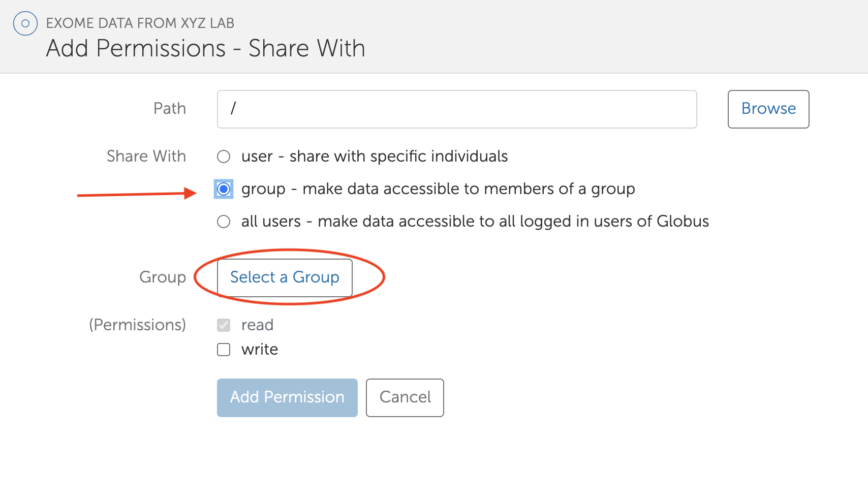Toggle the read permission checkbox
This screenshot has width=868, height=503.
(x=224, y=325)
